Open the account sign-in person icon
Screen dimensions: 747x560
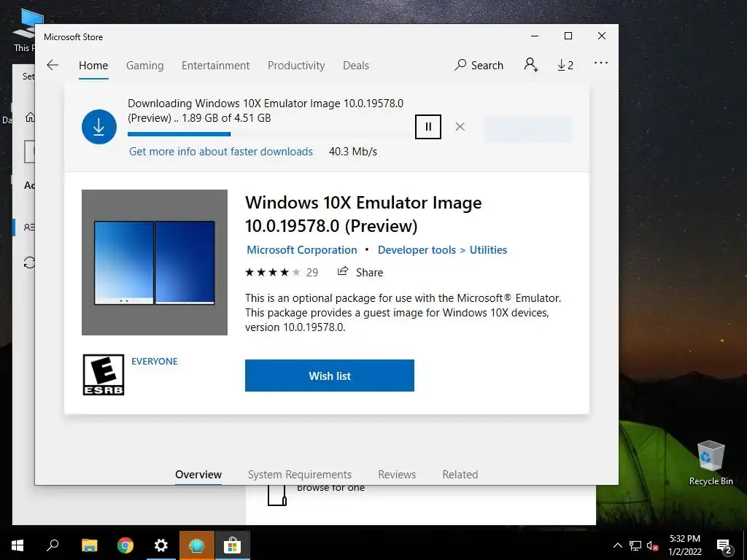point(531,65)
